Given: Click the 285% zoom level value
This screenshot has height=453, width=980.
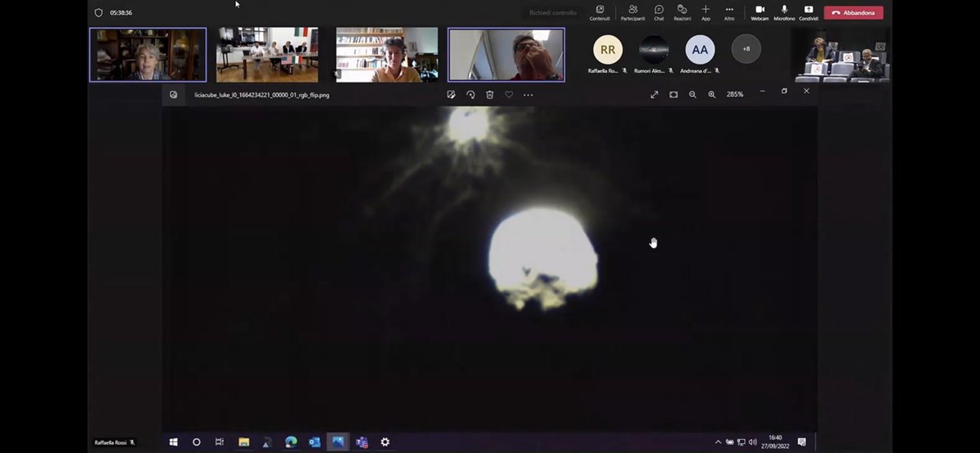Looking at the screenshot, I should pyautogui.click(x=735, y=95).
